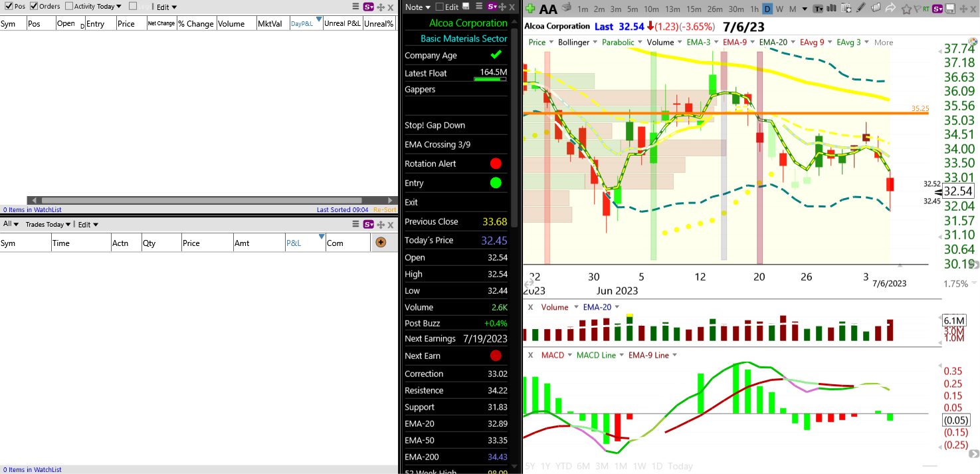The width and height of the screenshot is (980, 474).
Task: Toggle the Pos checkbox
Action: [x=9, y=6]
